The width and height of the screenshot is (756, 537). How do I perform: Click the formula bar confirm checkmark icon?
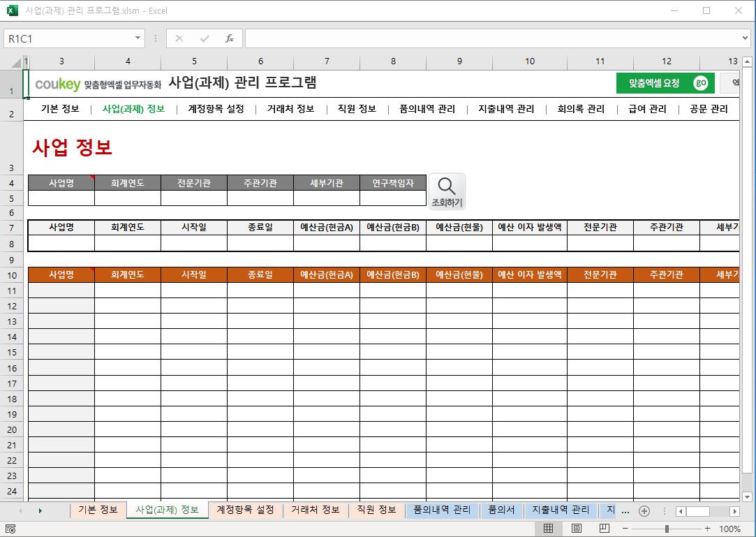[205, 38]
